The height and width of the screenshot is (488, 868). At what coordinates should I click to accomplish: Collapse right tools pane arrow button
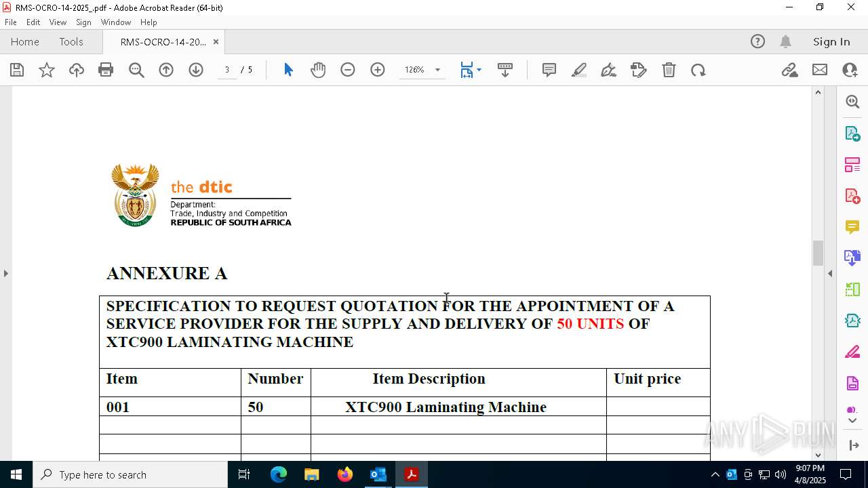pos(853,445)
